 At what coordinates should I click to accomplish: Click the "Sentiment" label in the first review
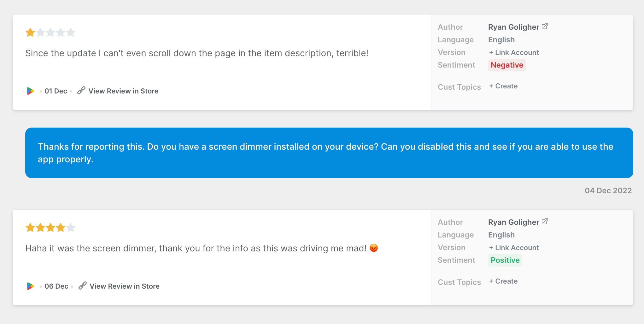(456, 65)
